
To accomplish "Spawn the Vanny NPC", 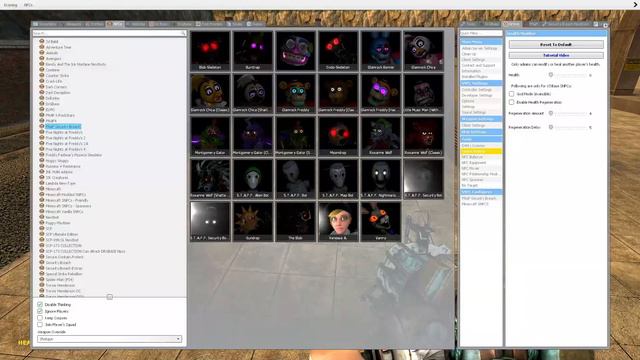I will pos(380,222).
